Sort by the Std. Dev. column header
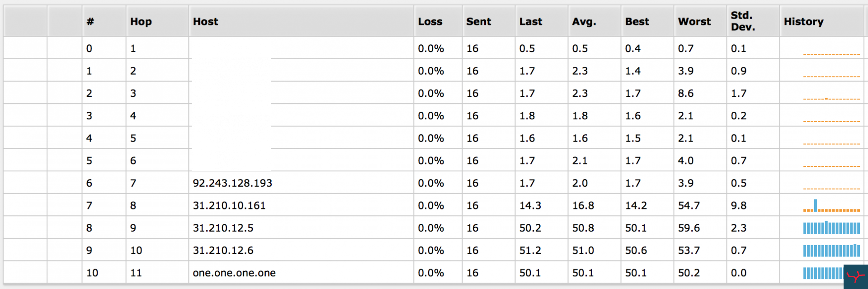Screen dimensions: 868x289 [x=743, y=21]
